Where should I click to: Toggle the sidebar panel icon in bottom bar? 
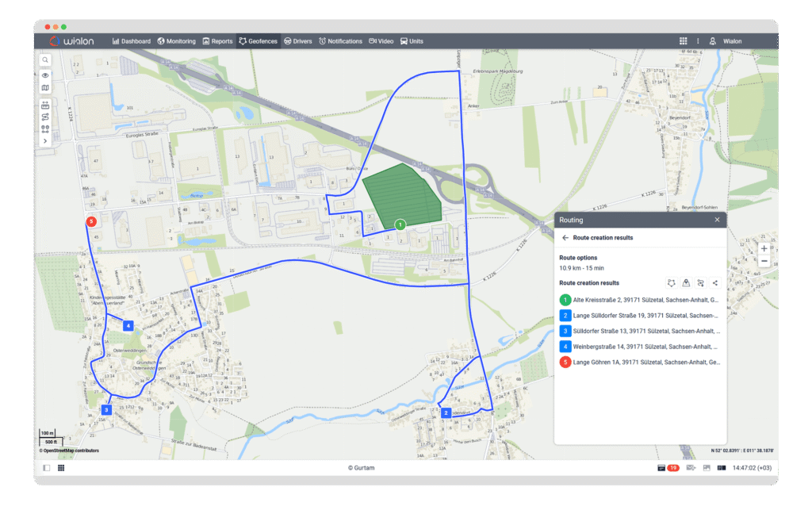coord(47,468)
